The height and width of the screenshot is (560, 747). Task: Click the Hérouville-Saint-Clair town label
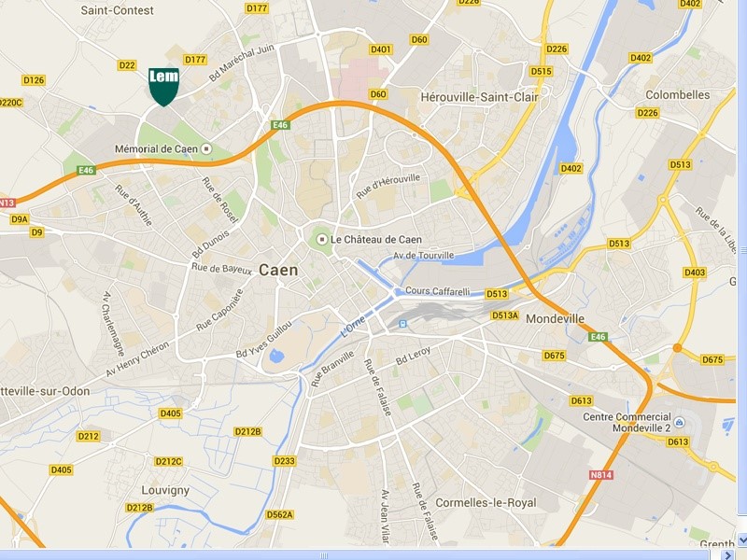pyautogui.click(x=479, y=97)
